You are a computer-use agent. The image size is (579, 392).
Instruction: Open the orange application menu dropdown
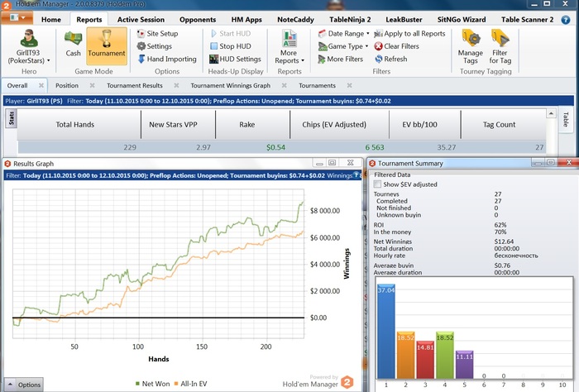coord(17,17)
